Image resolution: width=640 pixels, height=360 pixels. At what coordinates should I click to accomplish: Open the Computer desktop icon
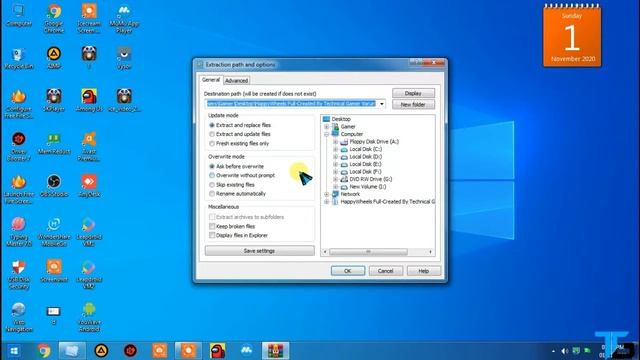(19, 16)
